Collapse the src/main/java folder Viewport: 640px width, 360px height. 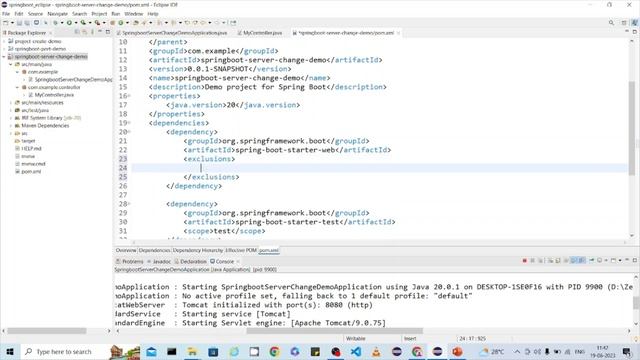[11, 64]
